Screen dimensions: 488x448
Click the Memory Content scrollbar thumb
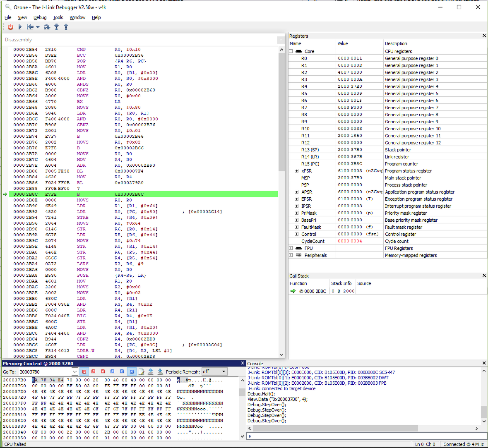[242, 392]
